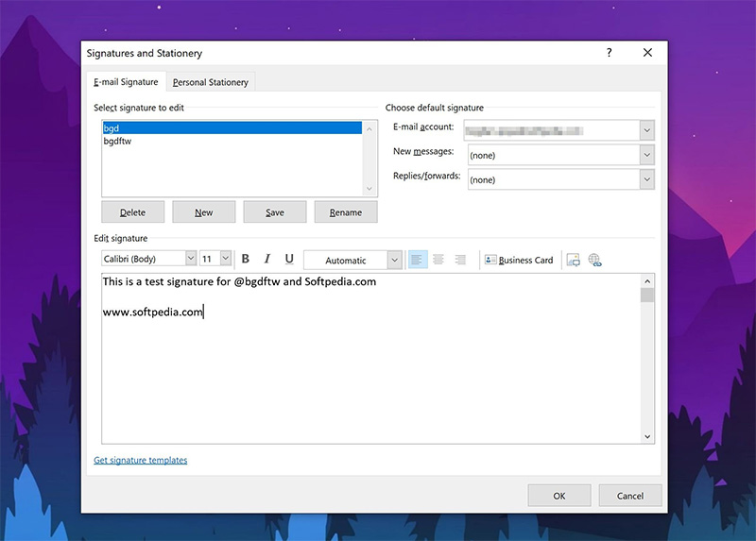Expand the New messages signature dropdown
This screenshot has height=541, width=756.
[x=646, y=155]
